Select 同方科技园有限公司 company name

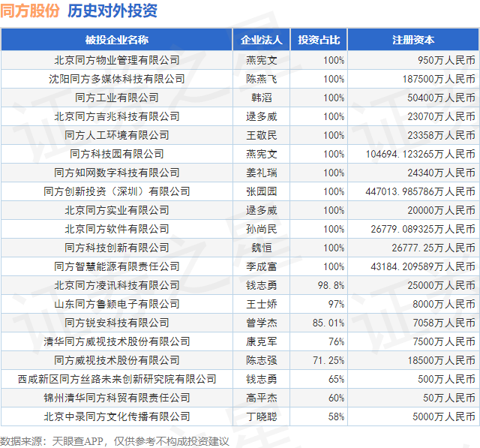click(117, 154)
